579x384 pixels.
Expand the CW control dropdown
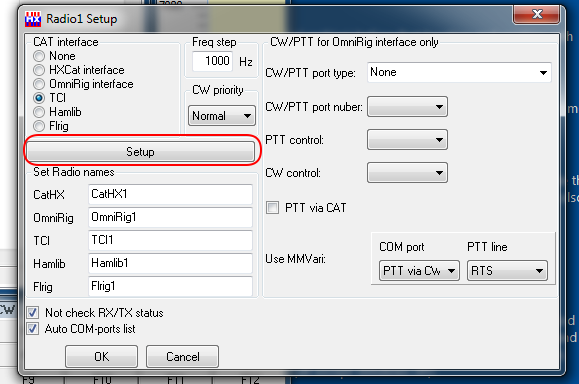point(407,172)
